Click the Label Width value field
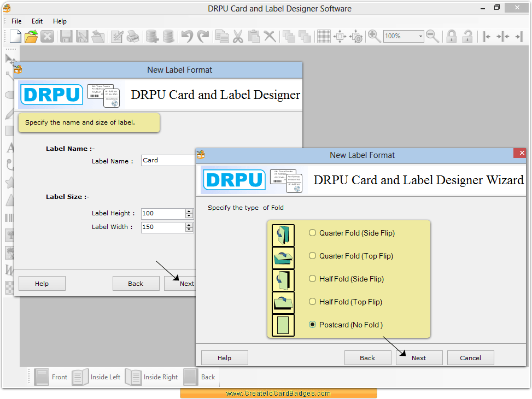Viewport: 532px width, 399px height. [163, 227]
